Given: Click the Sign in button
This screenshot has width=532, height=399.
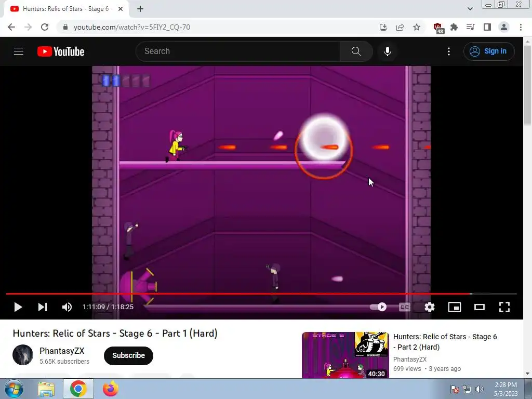Looking at the screenshot, I should [x=489, y=51].
